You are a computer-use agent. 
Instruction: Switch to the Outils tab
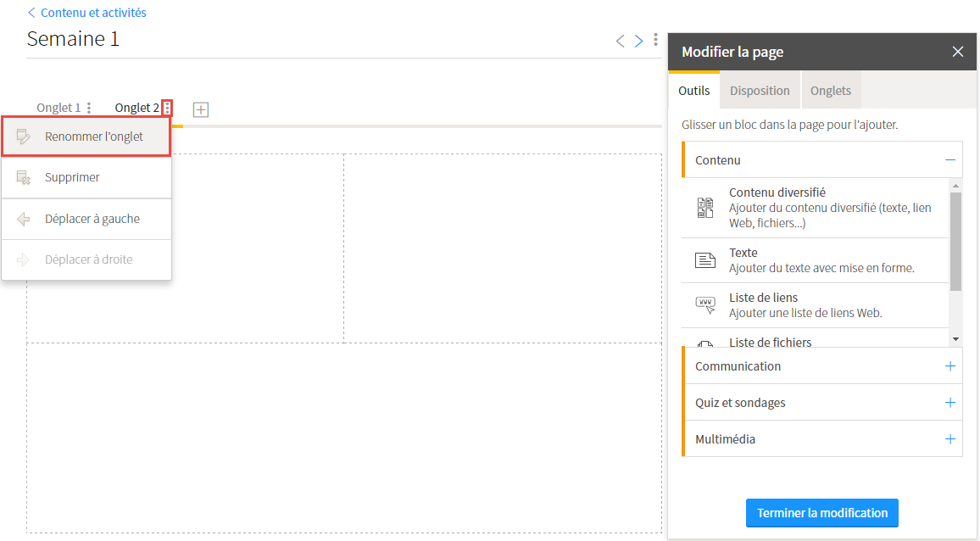tap(693, 91)
